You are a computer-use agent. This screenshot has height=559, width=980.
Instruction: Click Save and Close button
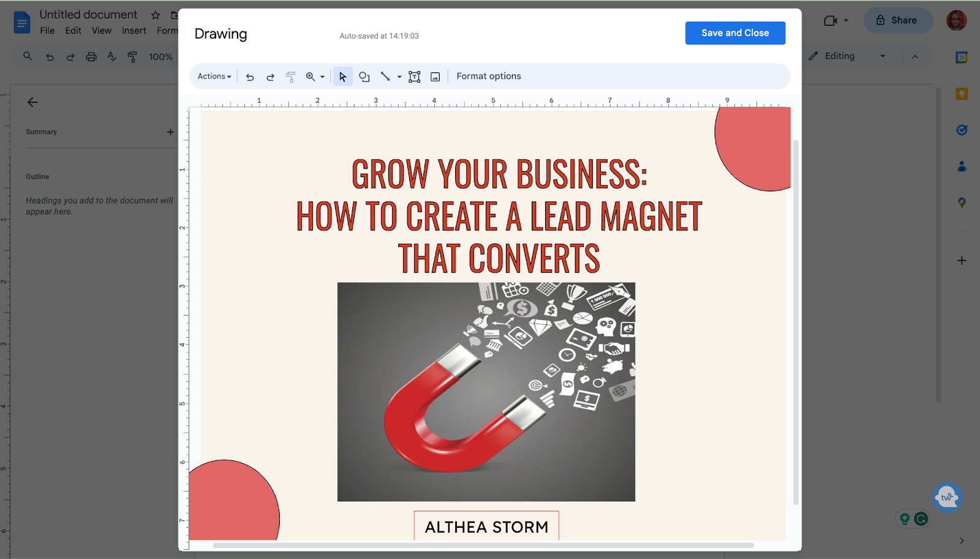(735, 33)
